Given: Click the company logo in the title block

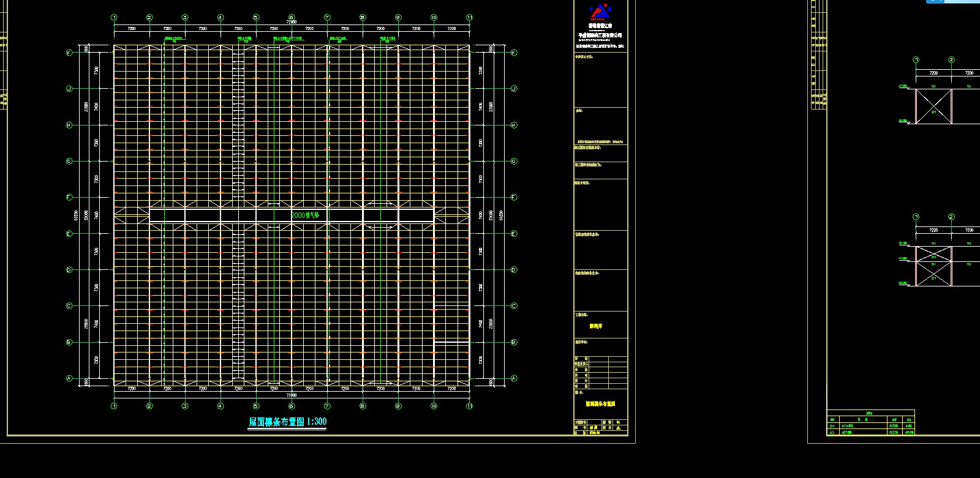Looking at the screenshot, I should pyautogui.click(x=600, y=12).
